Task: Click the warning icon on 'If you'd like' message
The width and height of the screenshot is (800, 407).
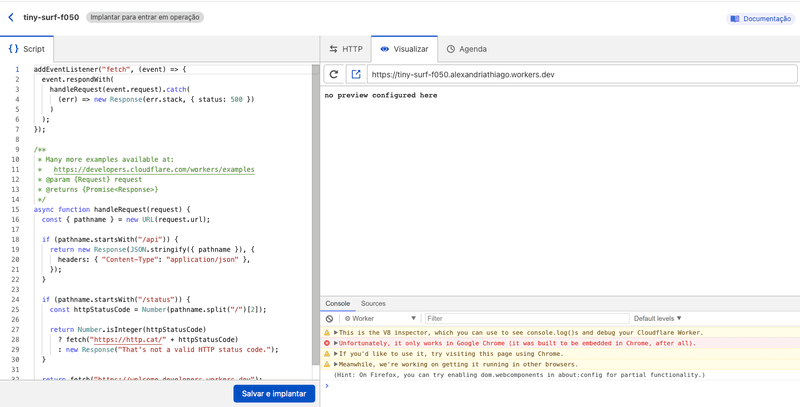Action: click(327, 353)
